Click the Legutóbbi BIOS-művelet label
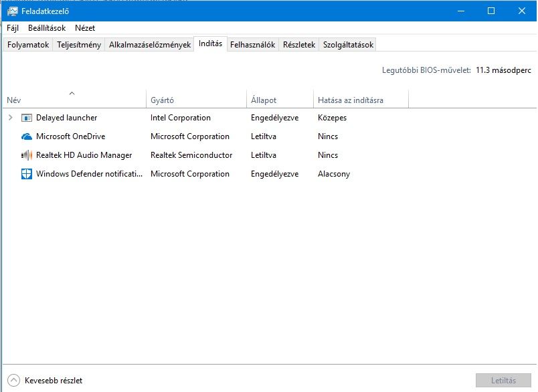 tap(426, 70)
